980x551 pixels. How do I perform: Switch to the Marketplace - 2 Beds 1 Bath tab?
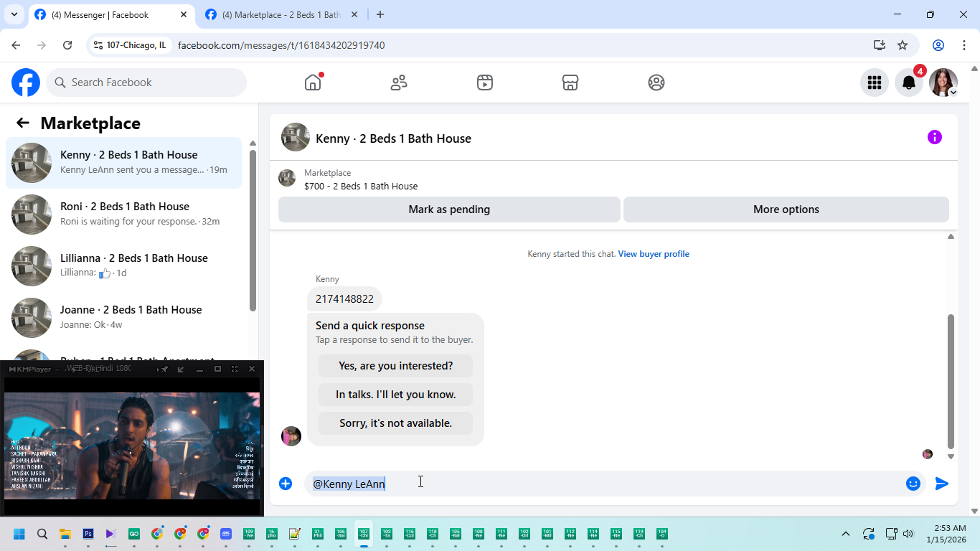pos(281,14)
